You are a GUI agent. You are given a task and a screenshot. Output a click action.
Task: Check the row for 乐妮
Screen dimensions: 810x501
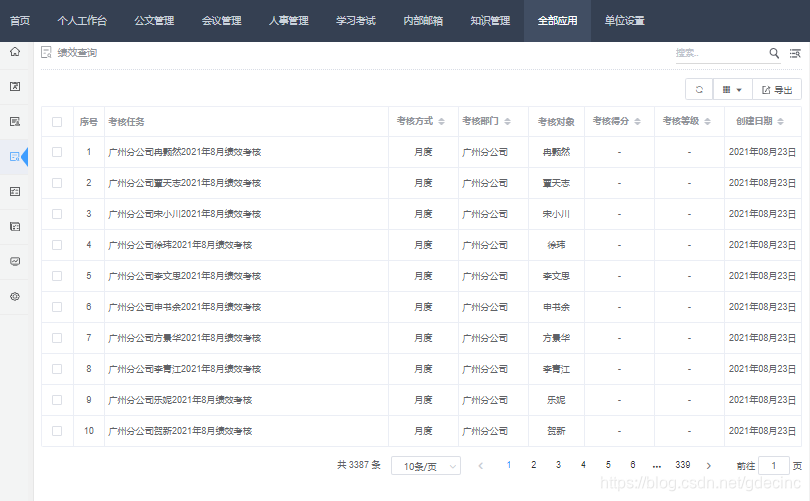(x=57, y=400)
